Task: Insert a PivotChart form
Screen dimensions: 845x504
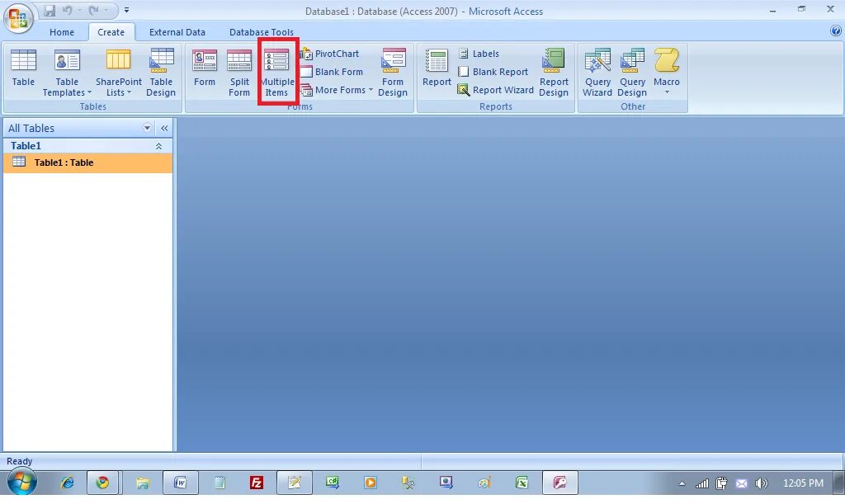Action: (329, 54)
